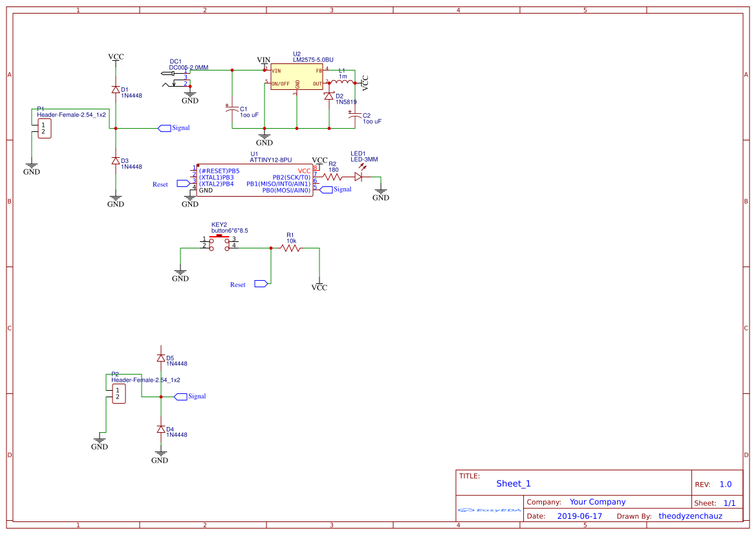Image resolution: width=756 pixels, height=535 pixels.
Task: Select the DC1 barrel jack connector
Action: click(175, 78)
